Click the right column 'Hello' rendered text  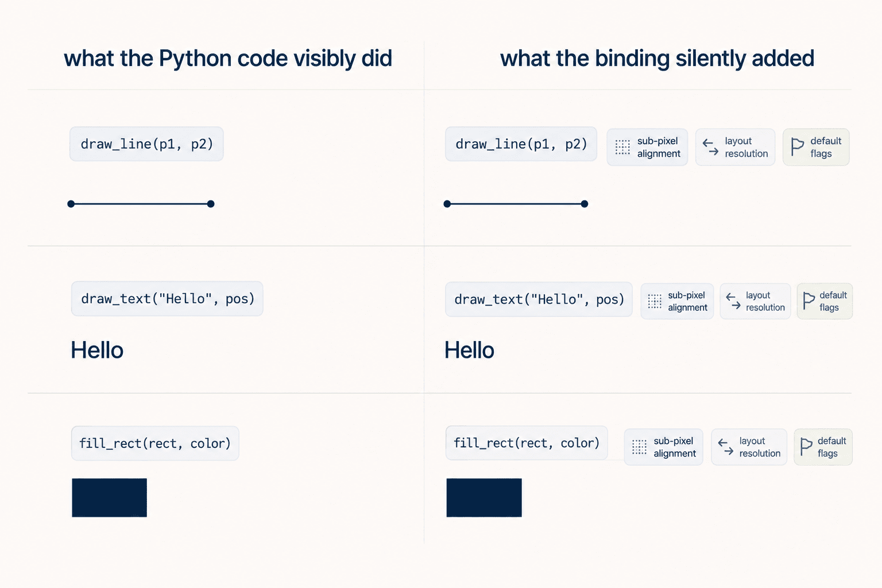click(x=469, y=350)
